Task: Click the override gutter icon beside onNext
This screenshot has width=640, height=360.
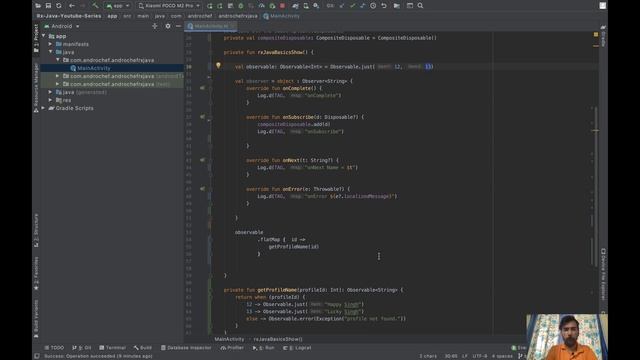Action: (202, 160)
